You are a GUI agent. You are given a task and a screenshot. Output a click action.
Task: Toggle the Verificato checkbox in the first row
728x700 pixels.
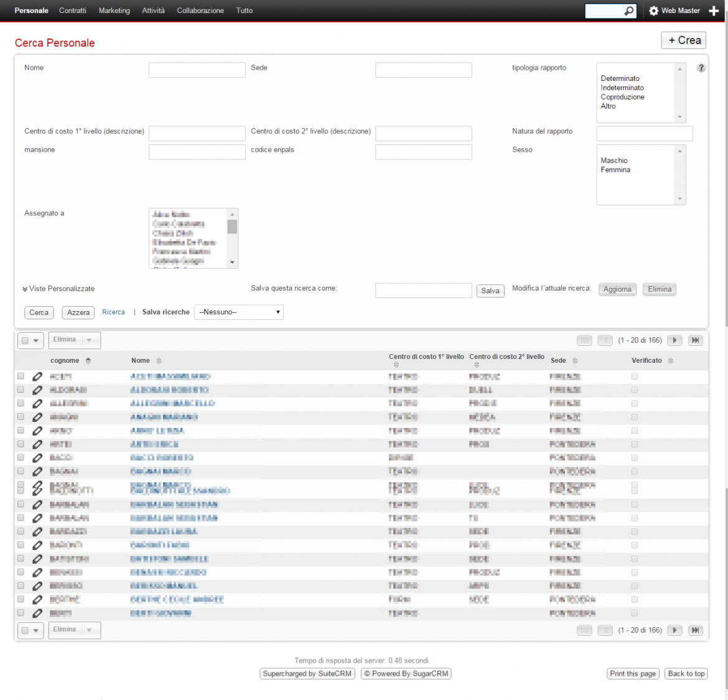click(x=635, y=376)
